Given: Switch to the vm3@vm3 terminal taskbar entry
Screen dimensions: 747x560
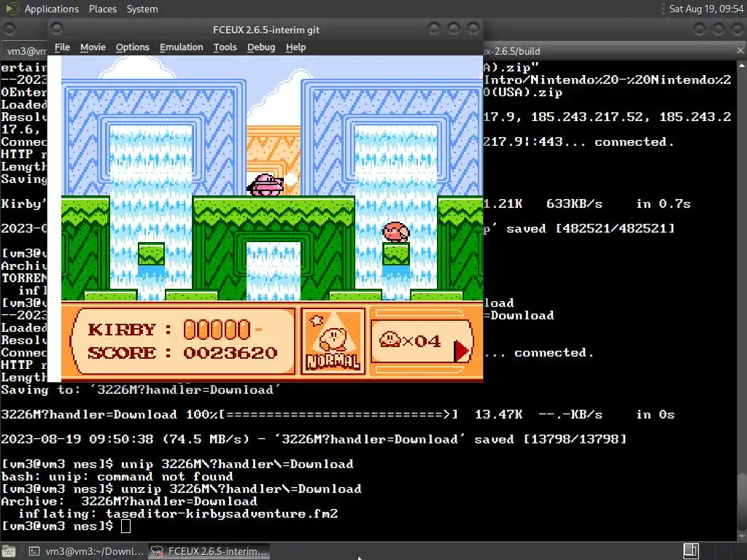Looking at the screenshot, I should click(x=86, y=551).
